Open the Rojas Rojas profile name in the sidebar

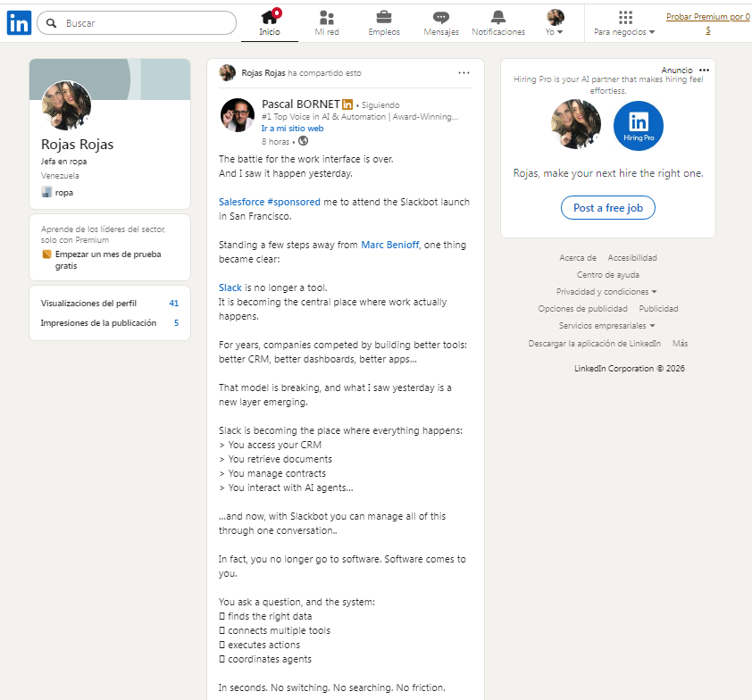point(77,145)
